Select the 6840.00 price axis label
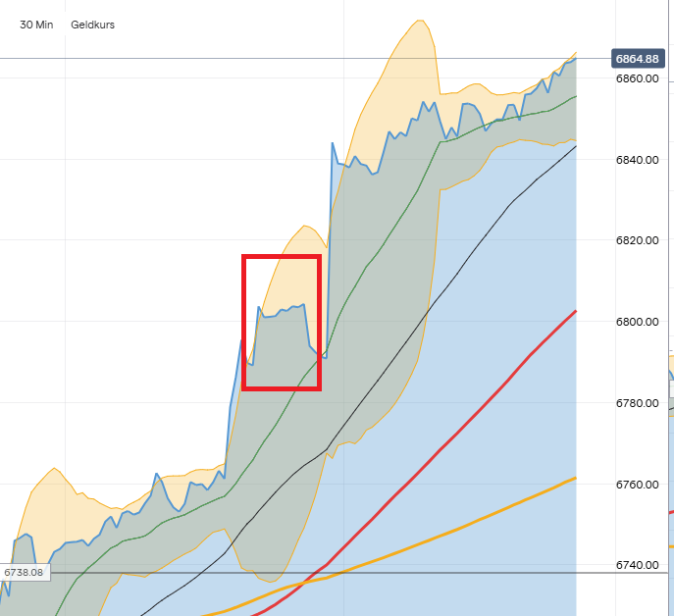Screen dimensions: 674x616 tap(637, 160)
